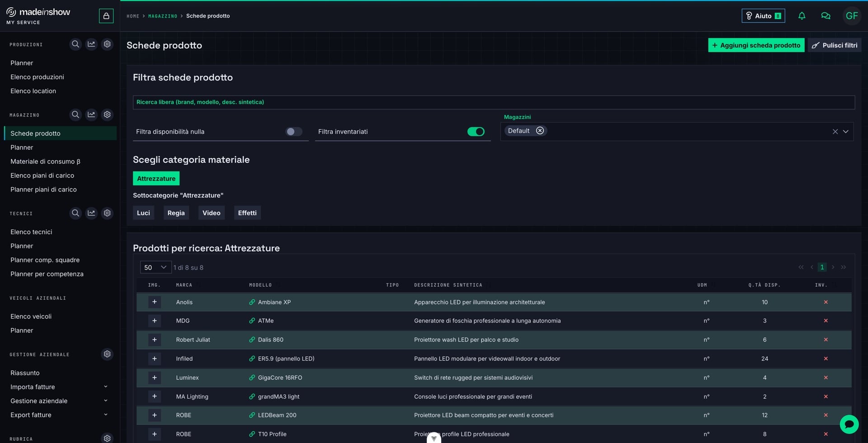This screenshot has width=868, height=443.
Task: Clear all selected Magazzini values
Action: tap(835, 132)
